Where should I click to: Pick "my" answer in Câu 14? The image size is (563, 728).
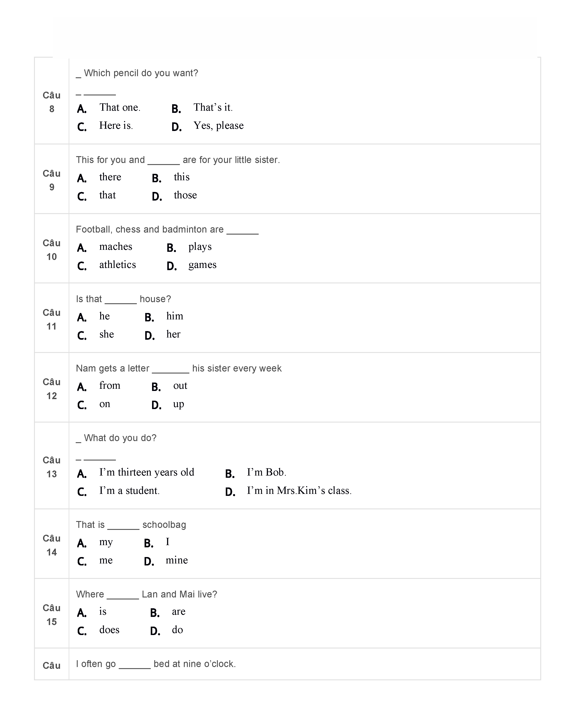(x=106, y=542)
